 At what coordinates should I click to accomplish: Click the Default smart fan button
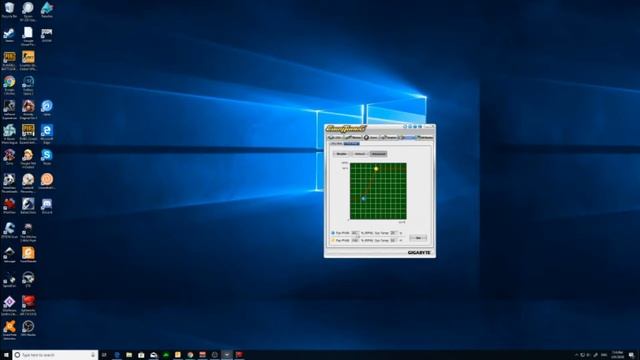point(360,154)
